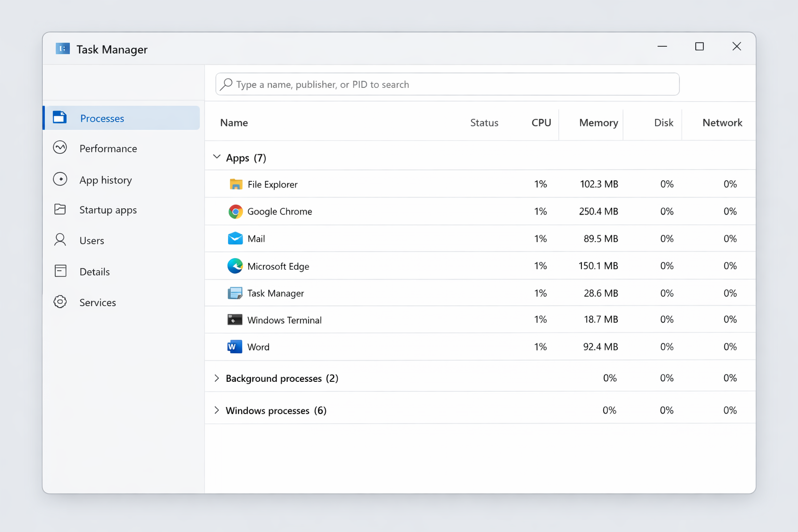
Task: Click the Disk value for Microsoft Edge
Action: click(667, 265)
